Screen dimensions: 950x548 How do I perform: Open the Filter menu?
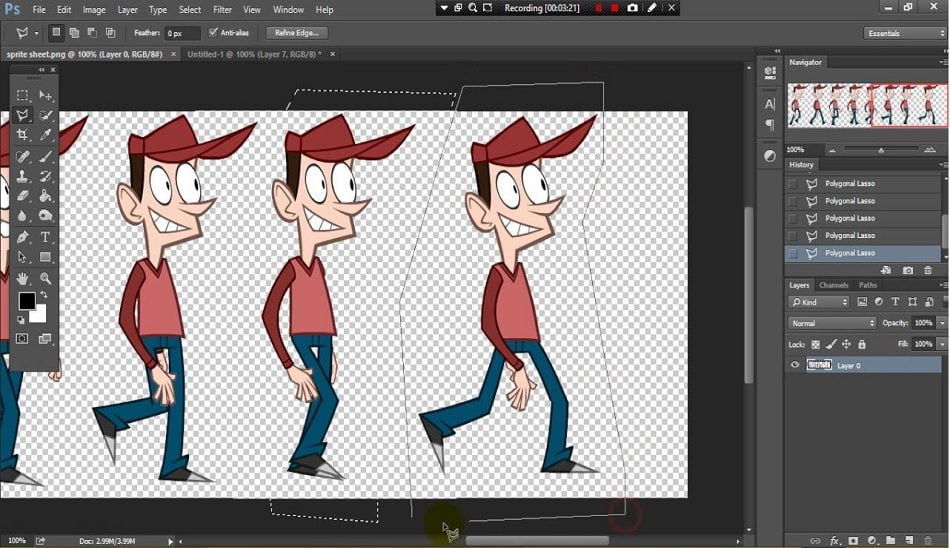[222, 10]
